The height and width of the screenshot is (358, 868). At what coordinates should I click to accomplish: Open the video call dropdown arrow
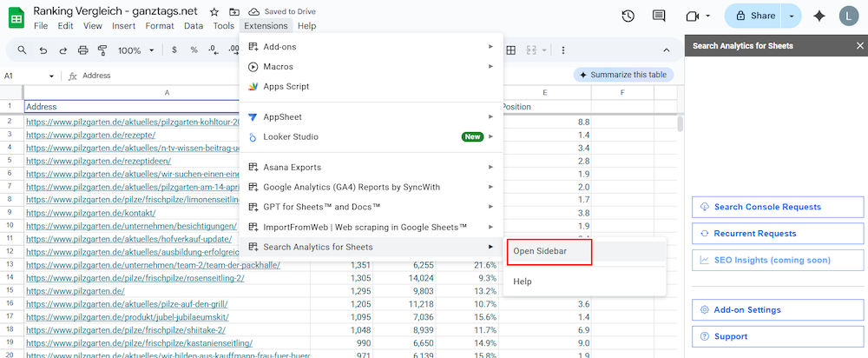(708, 16)
